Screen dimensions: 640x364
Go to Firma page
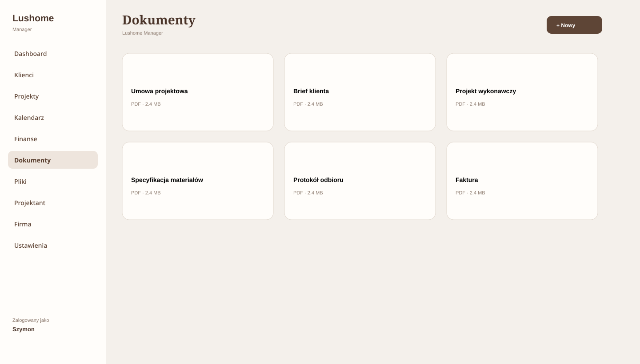[x=53, y=224]
